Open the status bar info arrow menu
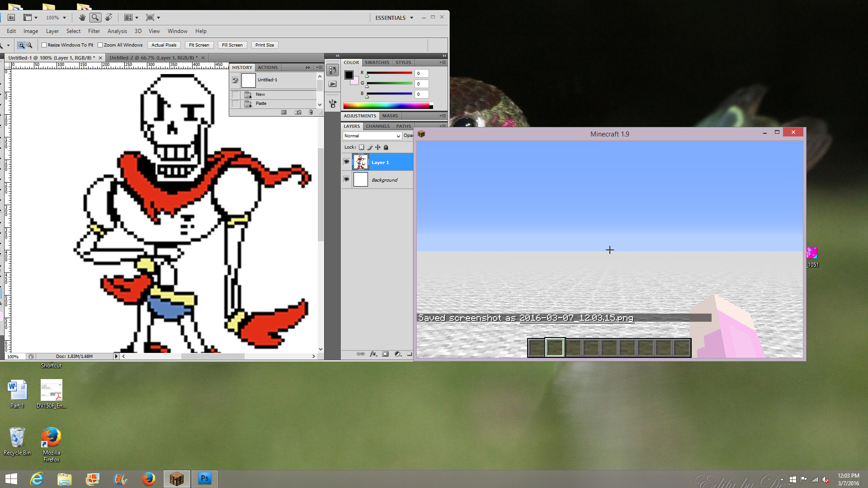Screen dimensions: 868x488 coord(116,357)
